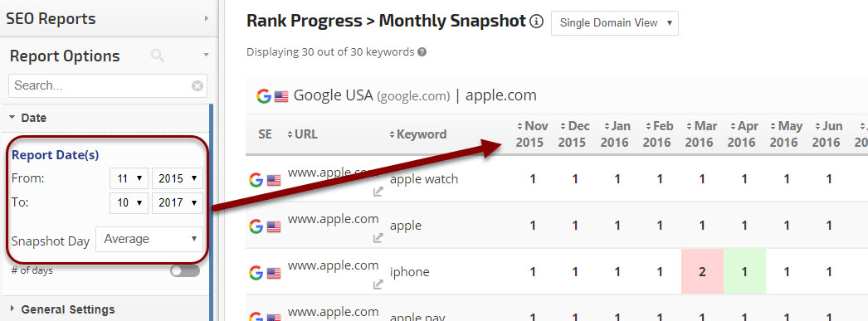
Task: Click the Google icon in apple row
Action: 256,226
